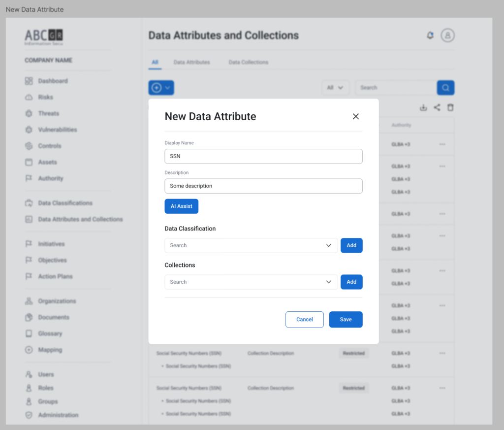Click Add next to Data Classification

click(x=351, y=245)
